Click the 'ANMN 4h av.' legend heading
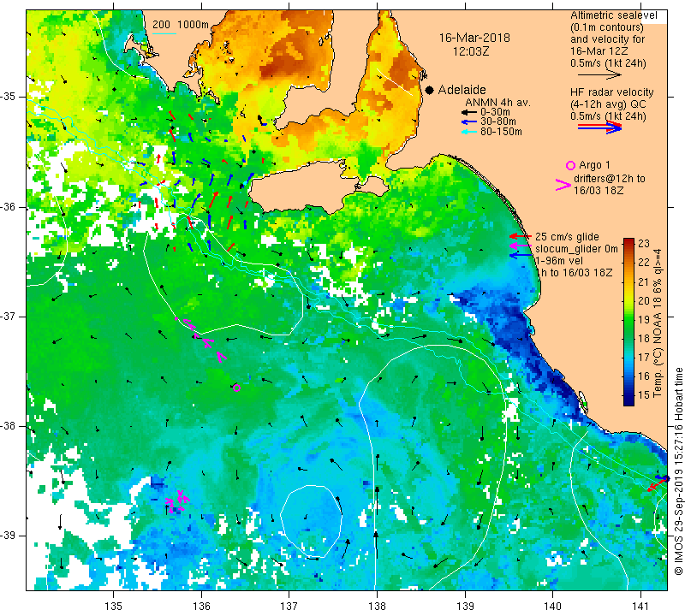Image resolution: width=685 pixels, height=616 pixels. (x=497, y=103)
